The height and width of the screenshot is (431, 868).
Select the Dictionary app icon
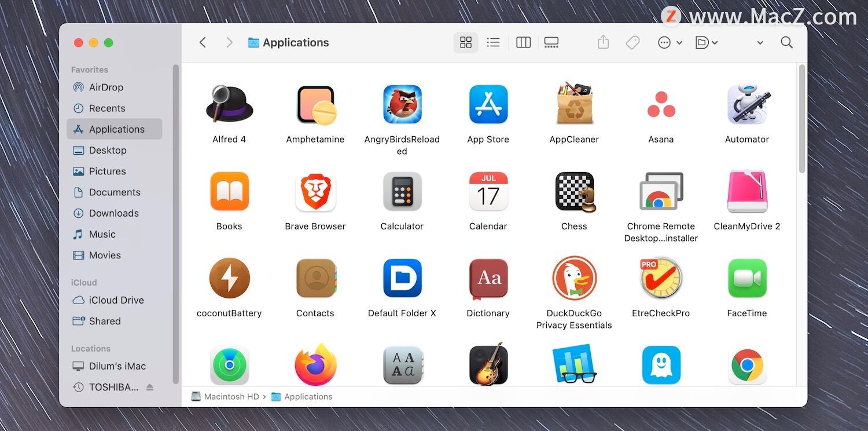coord(488,279)
